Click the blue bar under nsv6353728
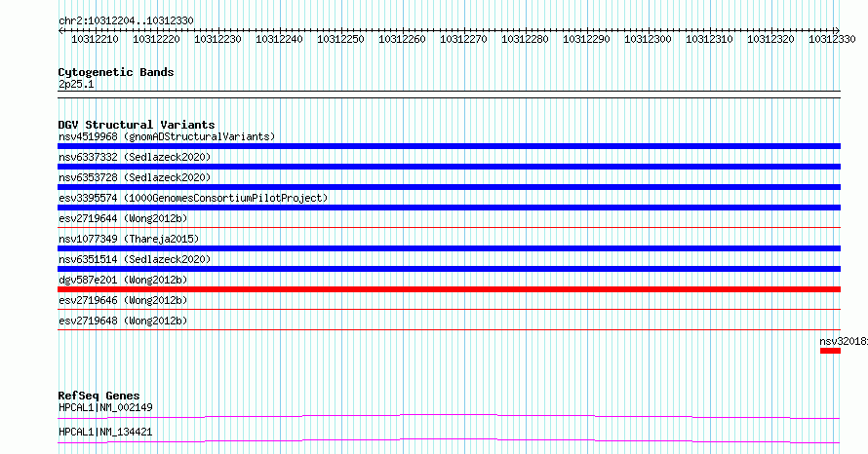Screen dimensions: 868x454 pos(449,187)
